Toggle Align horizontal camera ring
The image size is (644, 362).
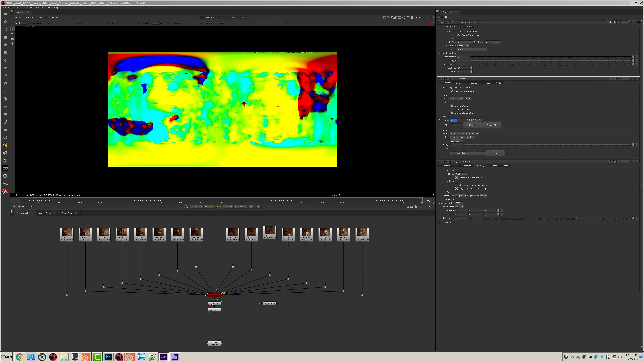pyautogui.click(x=456, y=189)
